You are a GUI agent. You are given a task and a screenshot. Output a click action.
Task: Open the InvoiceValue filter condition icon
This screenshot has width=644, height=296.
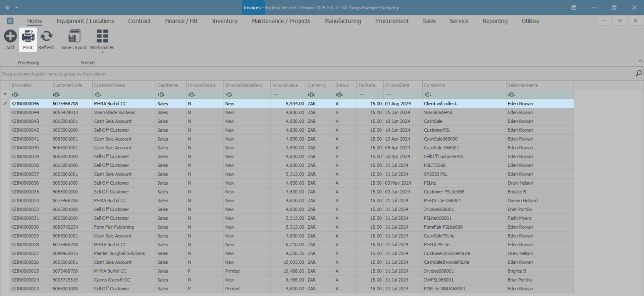(x=276, y=95)
